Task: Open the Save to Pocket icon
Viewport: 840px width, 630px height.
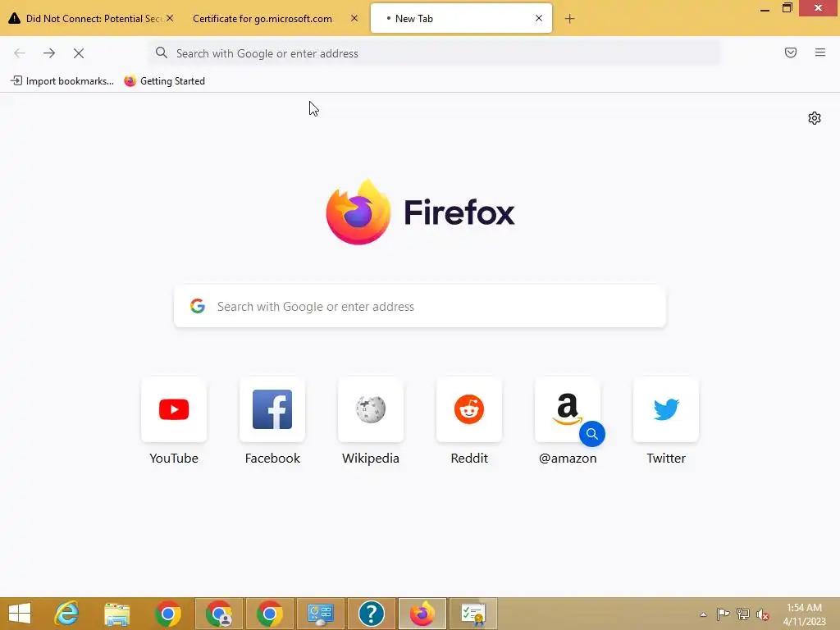Action: [791, 52]
